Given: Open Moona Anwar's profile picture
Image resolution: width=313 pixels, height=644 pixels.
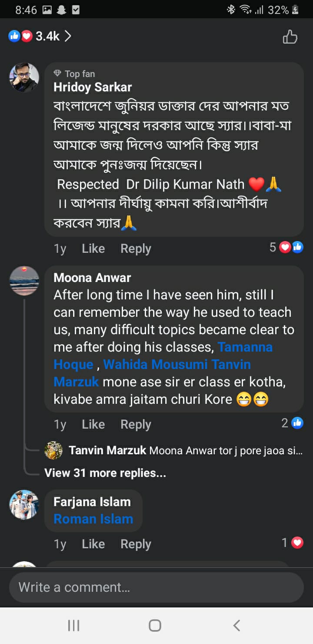Looking at the screenshot, I should coord(24,281).
